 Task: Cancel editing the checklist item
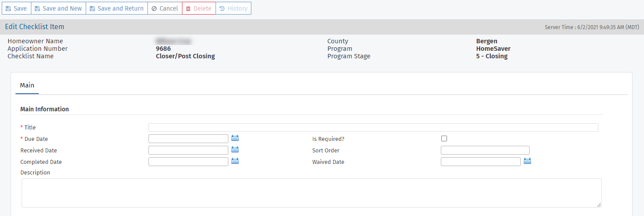165,8
